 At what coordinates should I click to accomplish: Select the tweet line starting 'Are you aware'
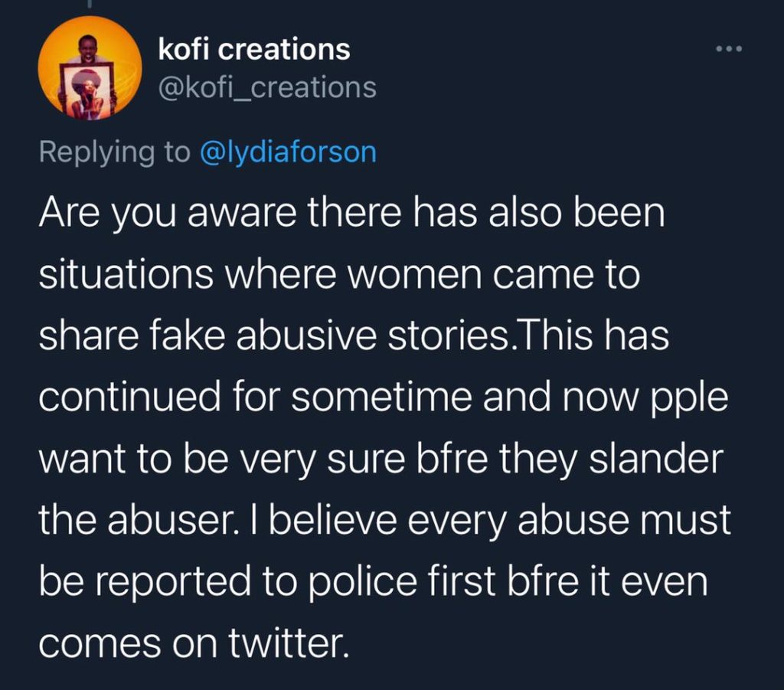point(352,214)
